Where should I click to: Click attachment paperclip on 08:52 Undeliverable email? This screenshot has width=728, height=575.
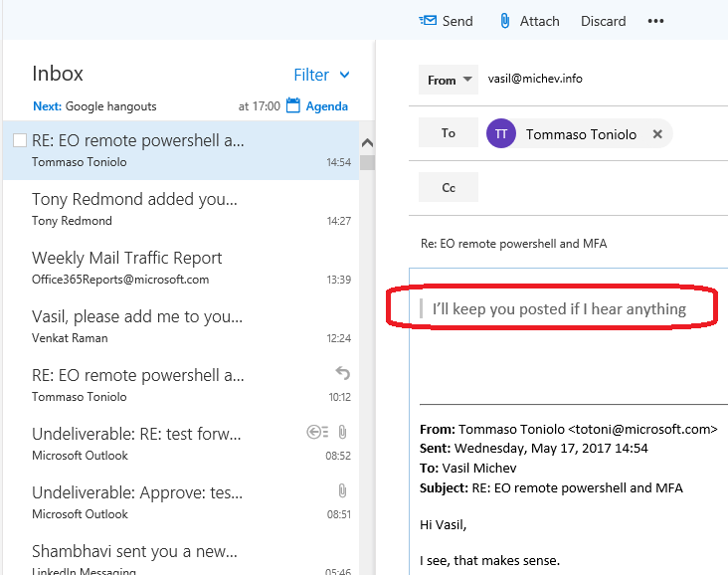[x=342, y=432]
